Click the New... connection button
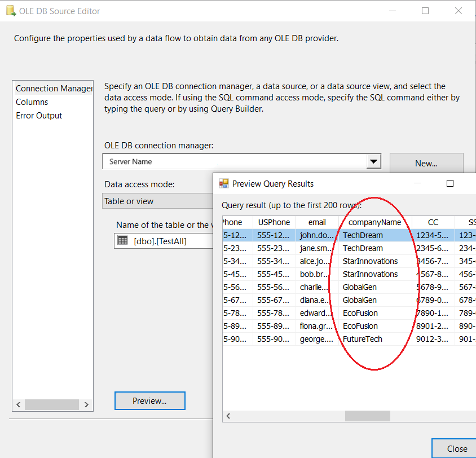The height and width of the screenshot is (458, 476). [x=426, y=164]
